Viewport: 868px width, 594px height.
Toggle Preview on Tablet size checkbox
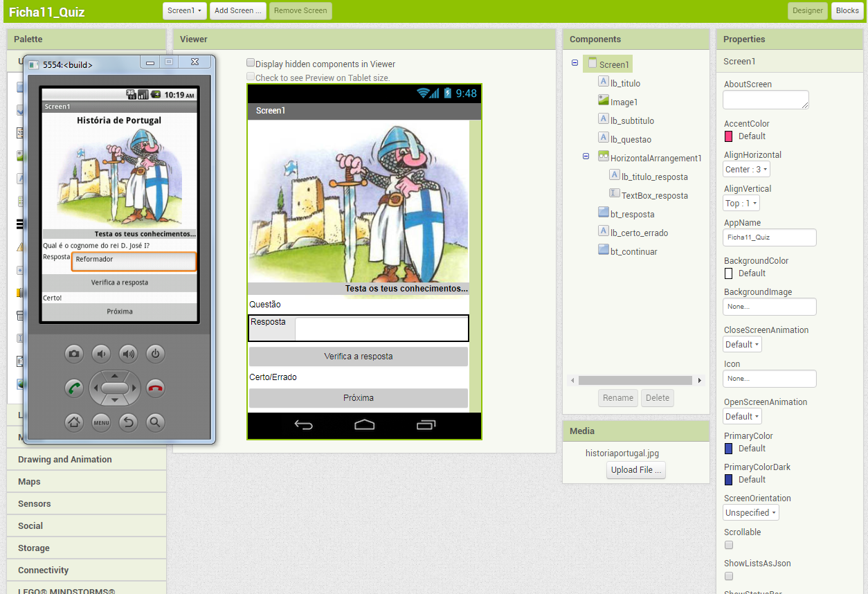(251, 77)
